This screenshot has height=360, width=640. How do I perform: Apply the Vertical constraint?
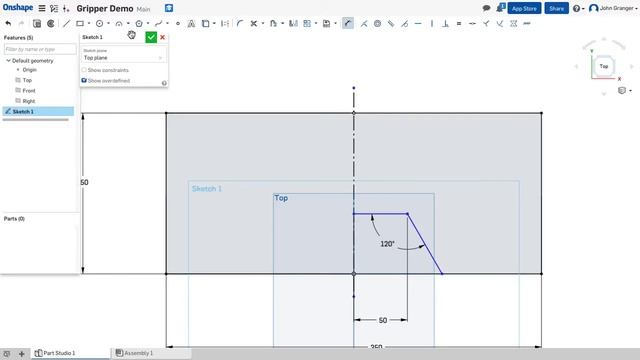coord(432,24)
